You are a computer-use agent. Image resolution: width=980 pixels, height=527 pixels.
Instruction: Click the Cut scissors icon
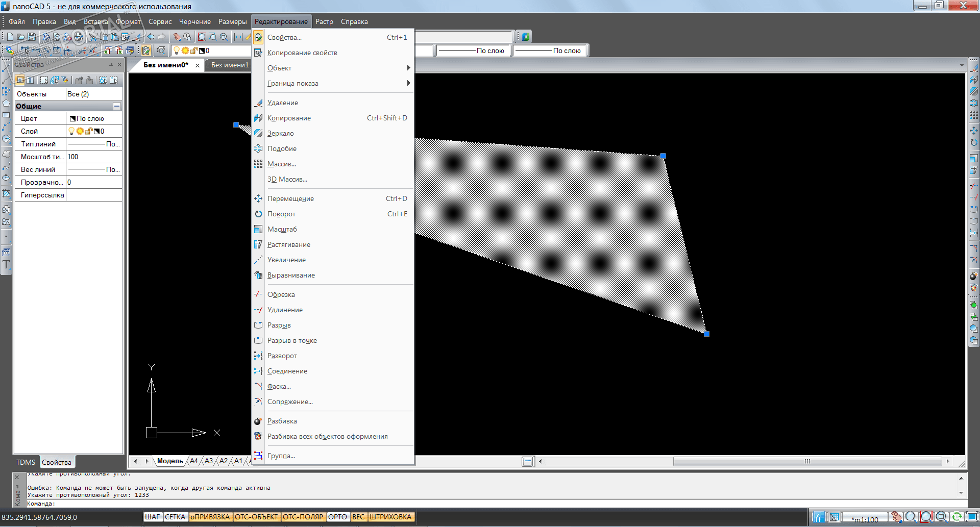click(93, 37)
